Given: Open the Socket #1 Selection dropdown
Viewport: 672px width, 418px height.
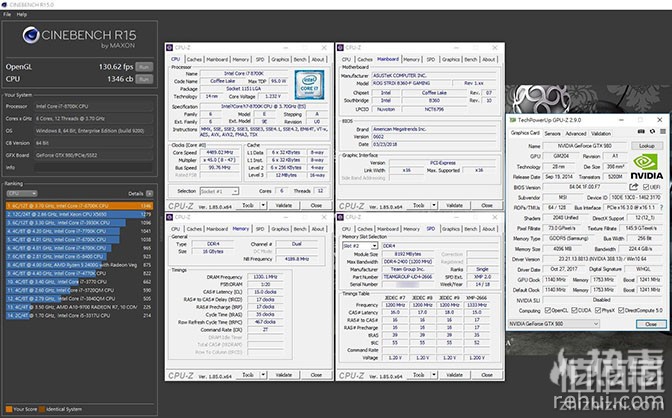Looking at the screenshot, I should (219, 191).
